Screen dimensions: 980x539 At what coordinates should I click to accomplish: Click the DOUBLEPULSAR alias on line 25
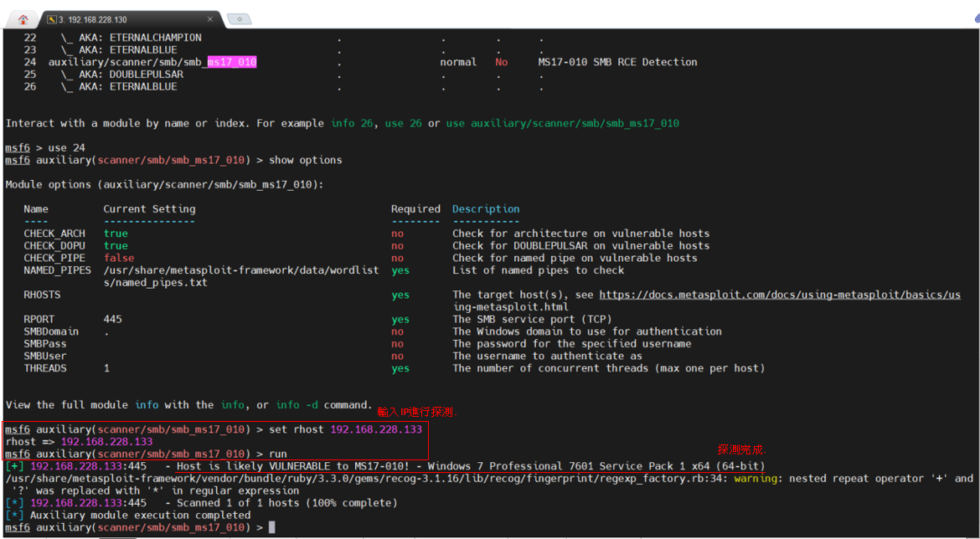coord(147,74)
